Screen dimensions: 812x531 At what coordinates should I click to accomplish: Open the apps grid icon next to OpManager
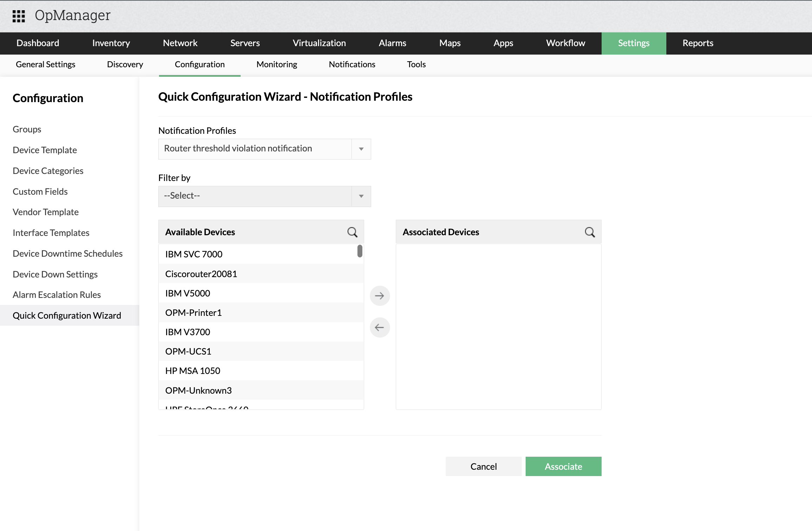click(x=19, y=16)
